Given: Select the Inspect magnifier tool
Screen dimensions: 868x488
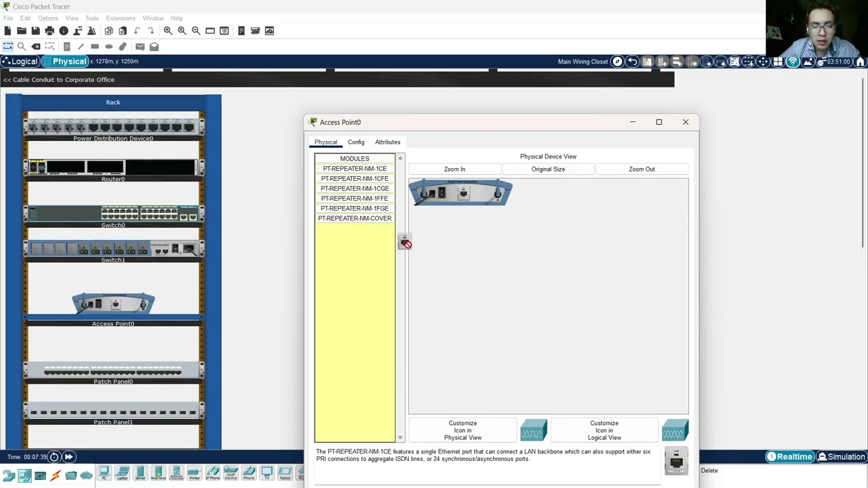Looking at the screenshot, I should click(22, 47).
